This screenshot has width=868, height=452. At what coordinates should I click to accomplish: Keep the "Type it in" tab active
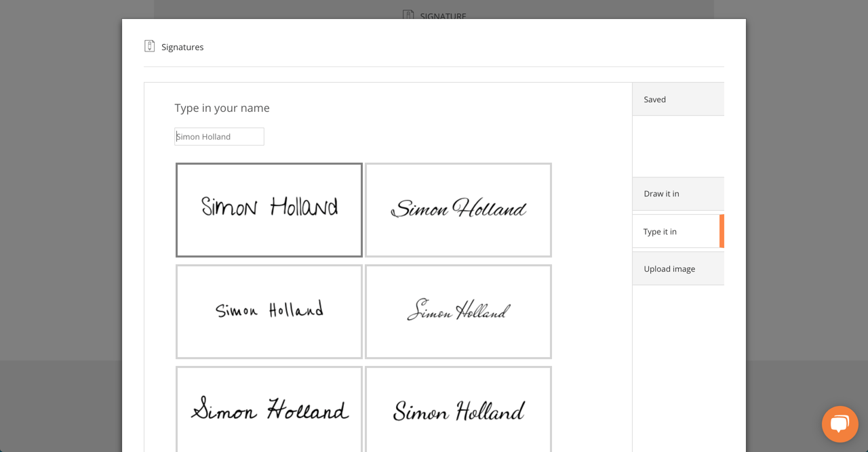(659, 231)
